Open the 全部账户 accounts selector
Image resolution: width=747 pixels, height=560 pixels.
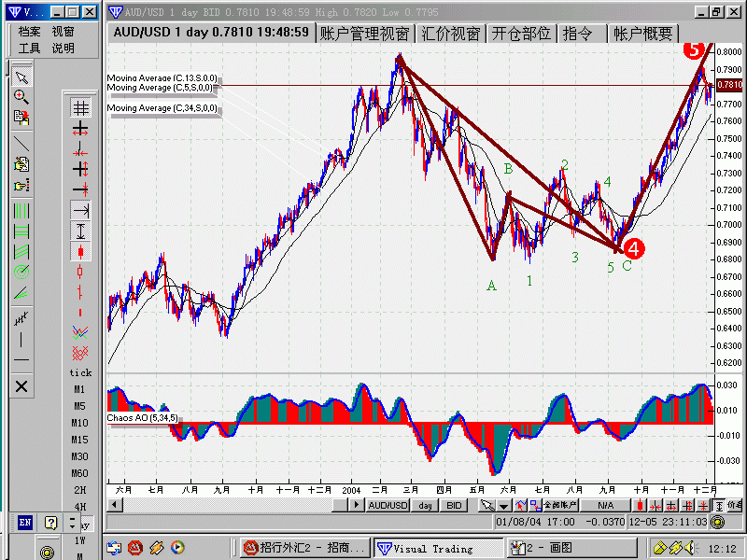click(560, 505)
